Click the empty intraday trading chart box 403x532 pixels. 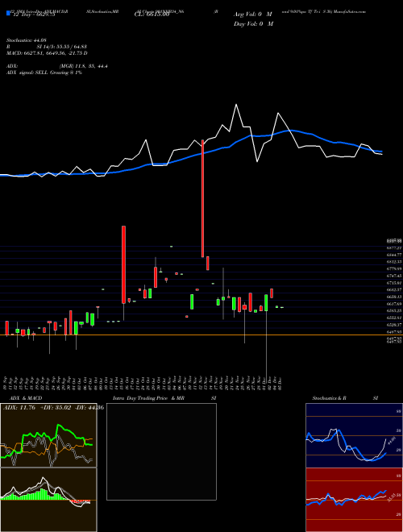tap(161, 451)
